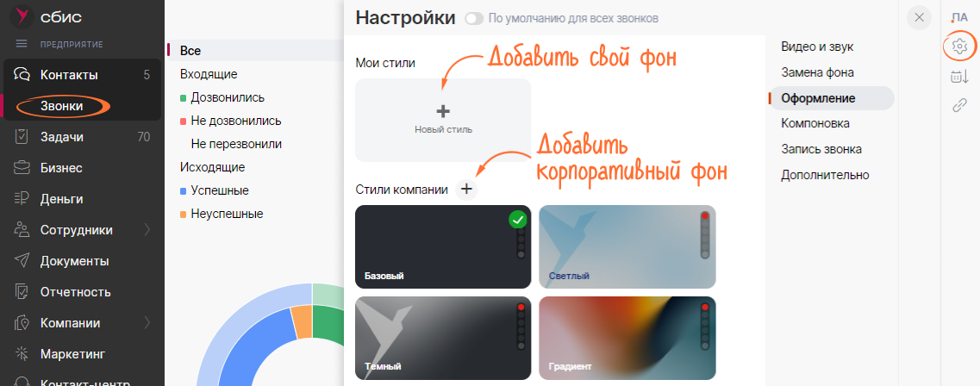Open the Tasks section icon

pyautogui.click(x=22, y=137)
